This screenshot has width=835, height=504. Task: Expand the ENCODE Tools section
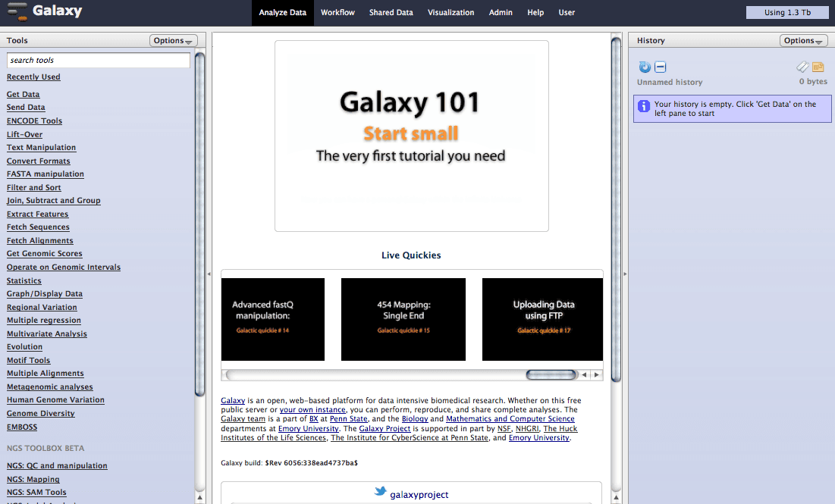(x=35, y=121)
